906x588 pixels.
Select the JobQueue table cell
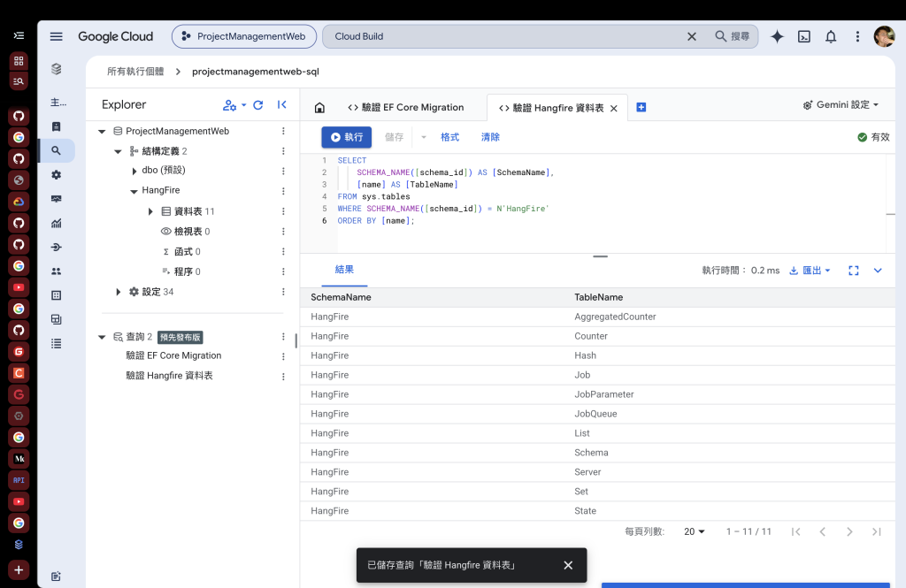click(595, 414)
